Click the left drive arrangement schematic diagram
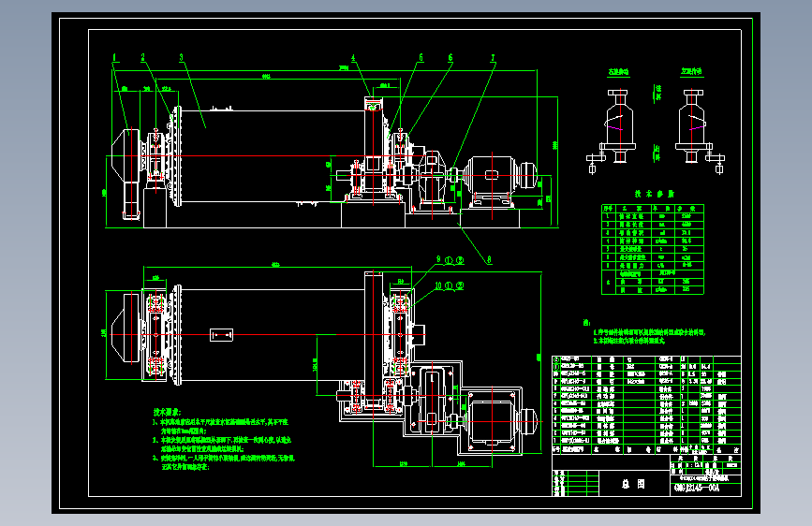Viewport: 812px width, 526px height. pyautogui.click(x=612, y=131)
